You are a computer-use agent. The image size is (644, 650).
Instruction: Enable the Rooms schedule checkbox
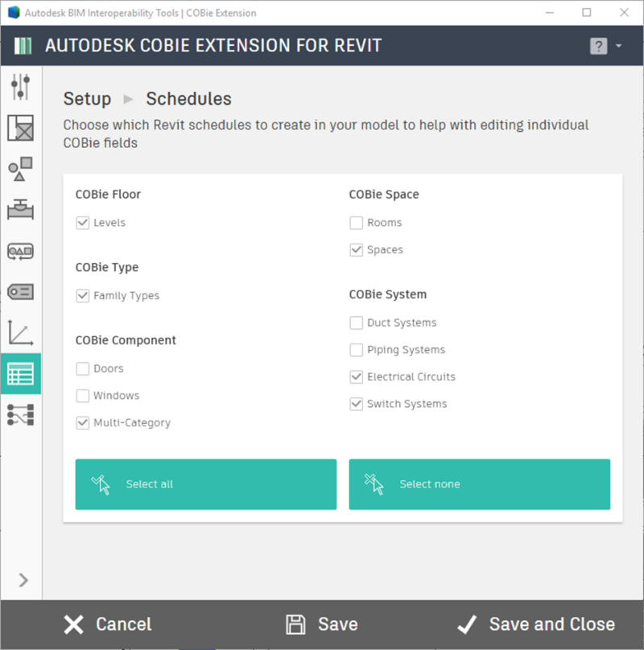pyautogui.click(x=357, y=223)
